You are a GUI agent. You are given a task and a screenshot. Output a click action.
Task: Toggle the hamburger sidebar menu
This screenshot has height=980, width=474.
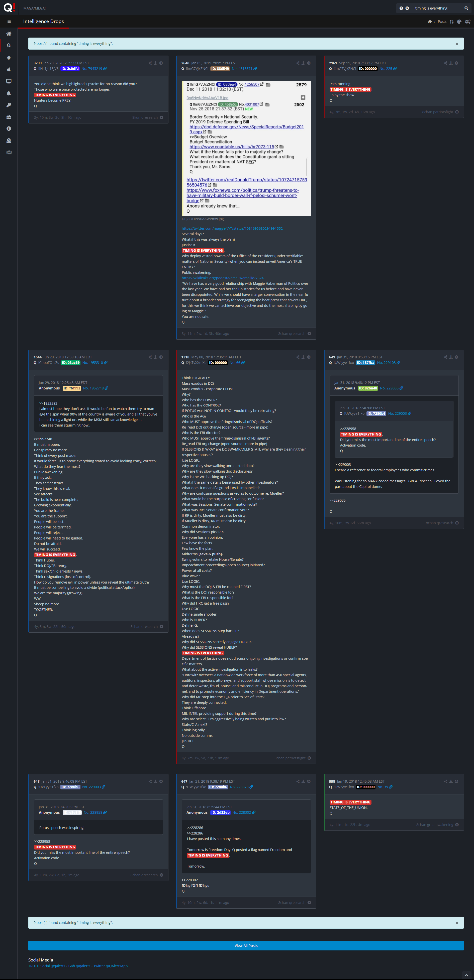coord(9,21)
